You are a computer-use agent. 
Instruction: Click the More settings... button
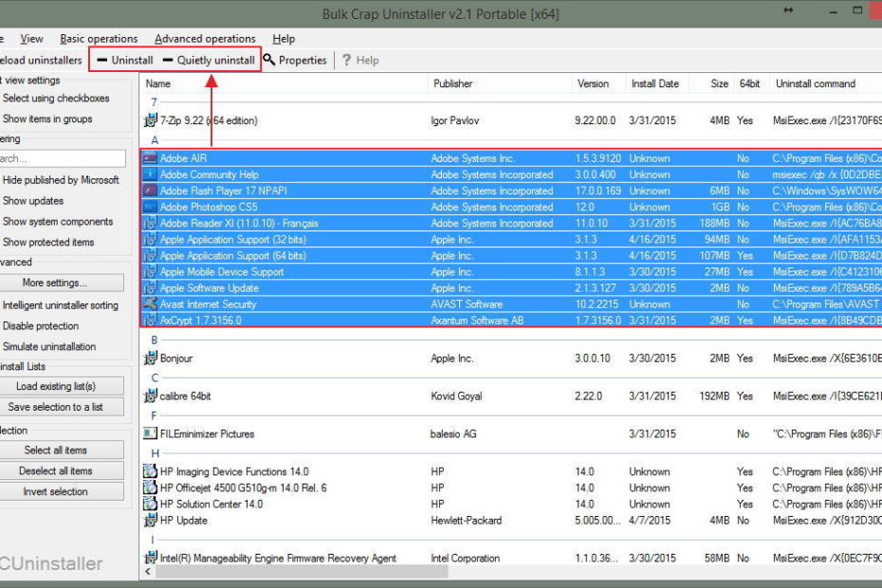61,283
